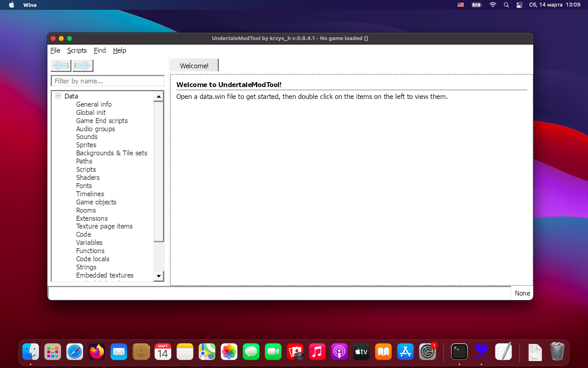Screen dimensions: 588x368
Task: Click the battery status icon
Action: coord(477,5)
